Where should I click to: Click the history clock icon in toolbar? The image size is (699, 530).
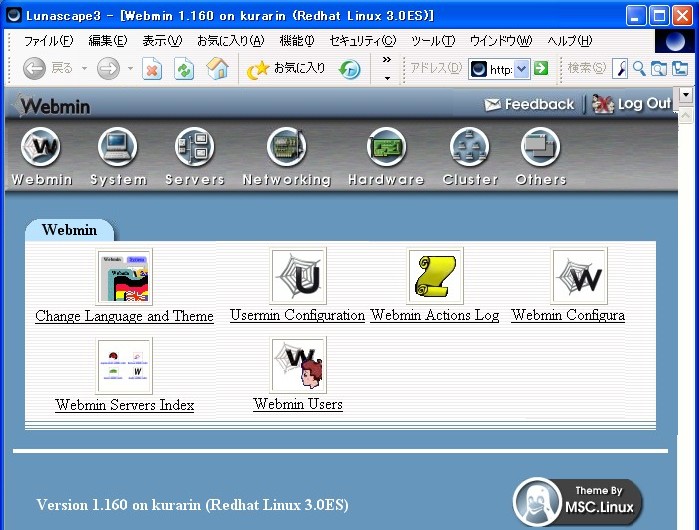[x=350, y=69]
